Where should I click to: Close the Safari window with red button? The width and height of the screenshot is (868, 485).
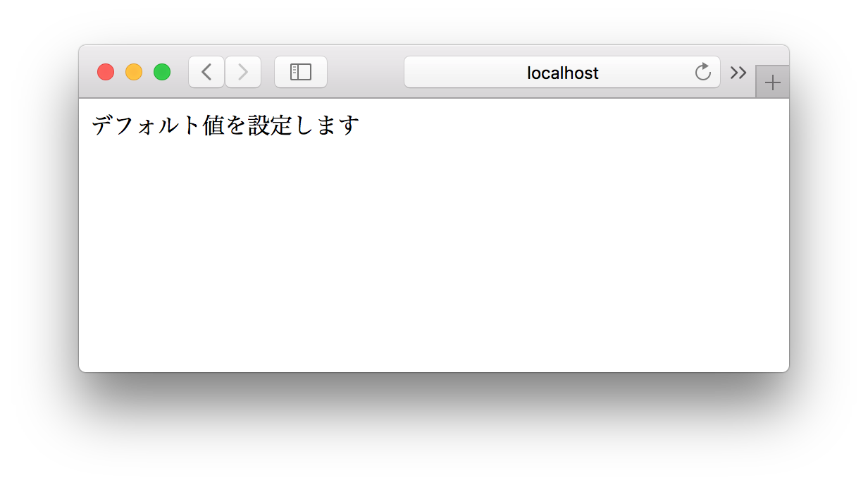(x=106, y=72)
